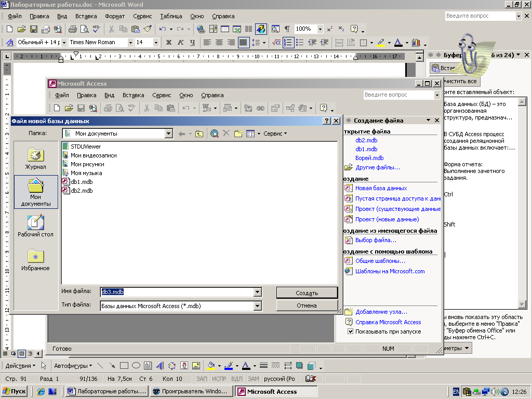Toggle Italic (К) formatting in Word
532x399 pixels.
click(180, 43)
